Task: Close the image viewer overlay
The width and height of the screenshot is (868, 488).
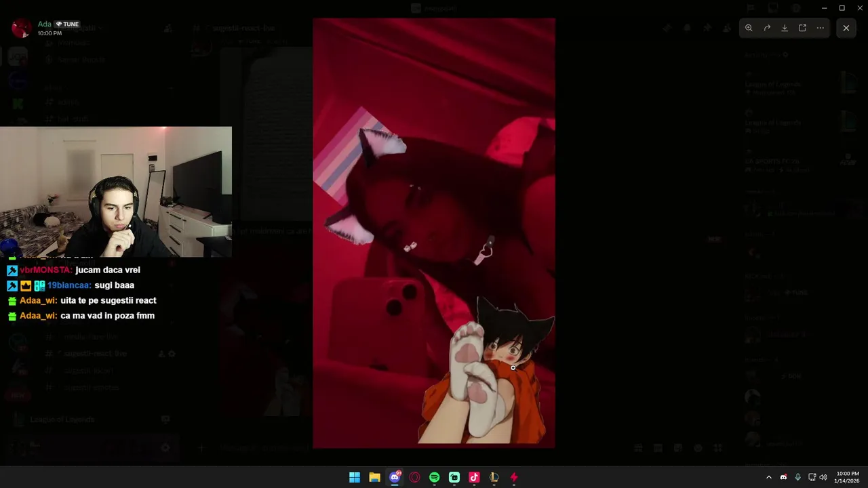Action: pos(846,28)
